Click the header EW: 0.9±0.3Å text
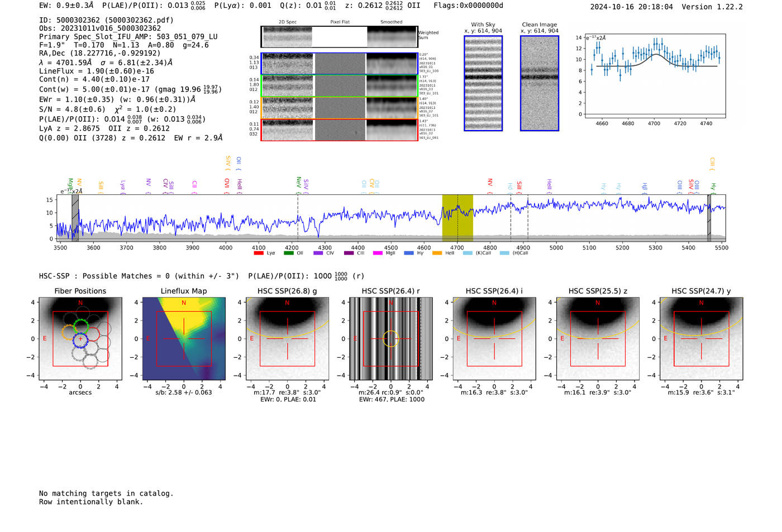This screenshot has height=532, width=782. click(66, 6)
